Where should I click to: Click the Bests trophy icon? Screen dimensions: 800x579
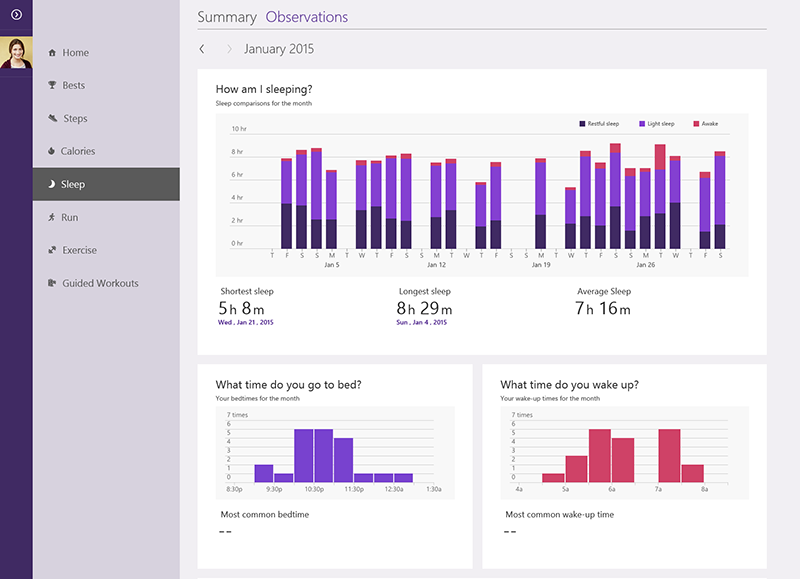pyautogui.click(x=52, y=86)
